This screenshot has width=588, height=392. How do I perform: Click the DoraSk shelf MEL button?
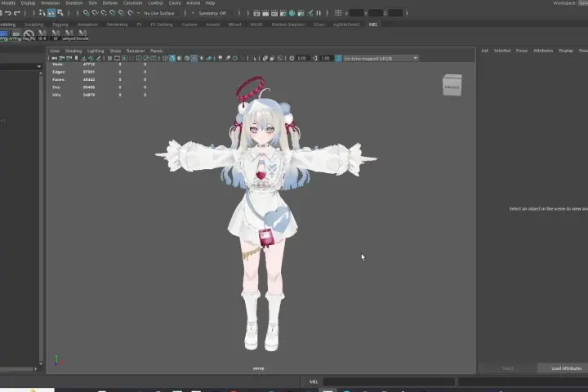tap(82, 35)
